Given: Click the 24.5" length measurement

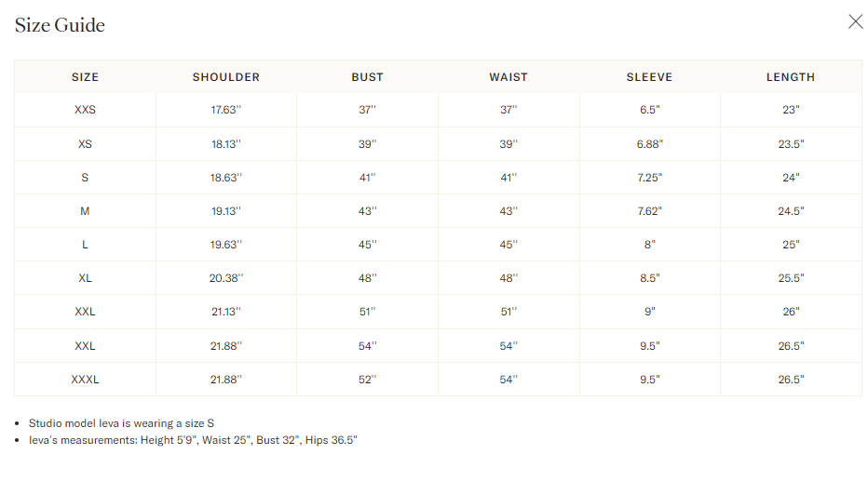Looking at the screenshot, I should (x=791, y=211).
